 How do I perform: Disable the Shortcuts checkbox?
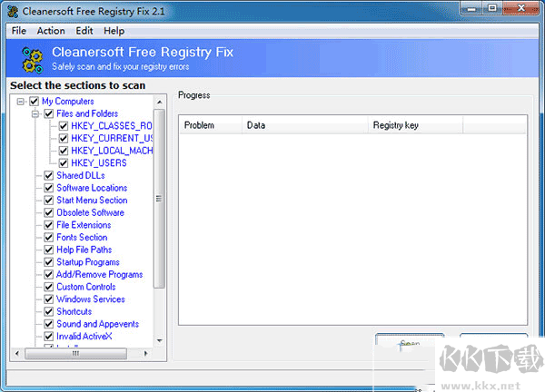49,312
